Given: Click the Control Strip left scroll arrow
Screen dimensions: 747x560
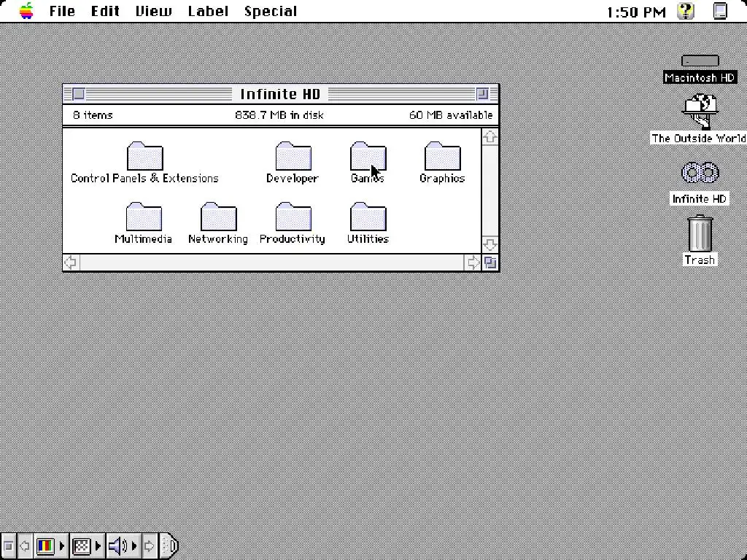Looking at the screenshot, I should tap(24, 545).
